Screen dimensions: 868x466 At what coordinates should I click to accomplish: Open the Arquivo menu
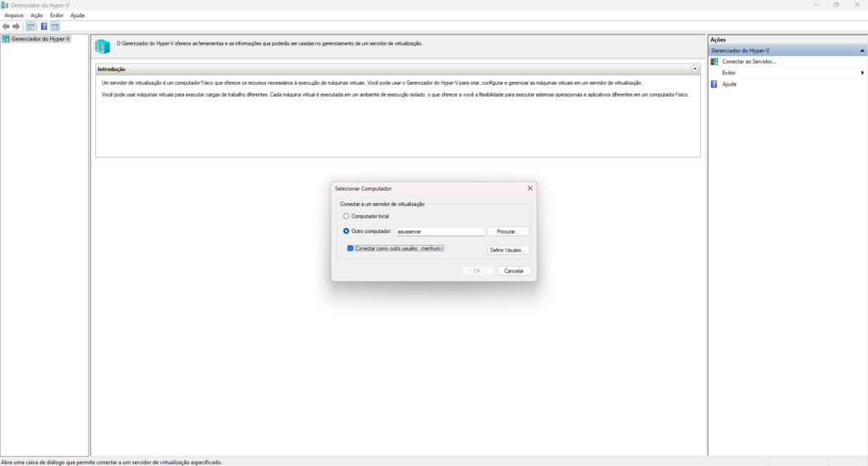point(14,15)
